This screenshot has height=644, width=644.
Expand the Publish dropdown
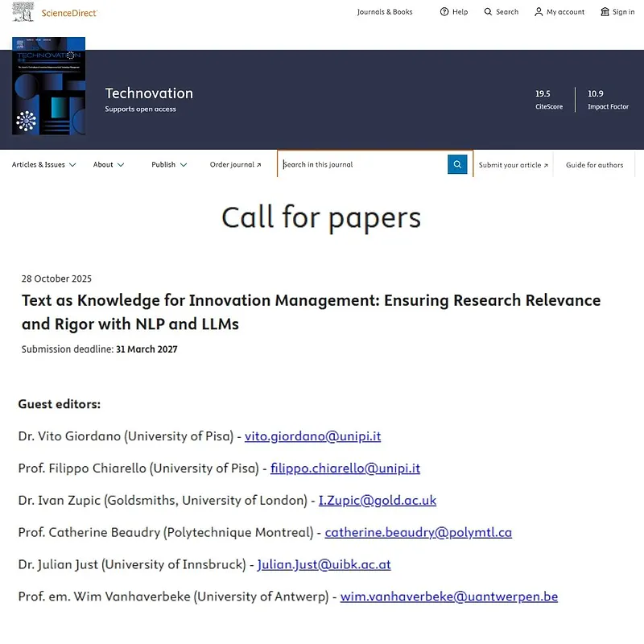168,164
